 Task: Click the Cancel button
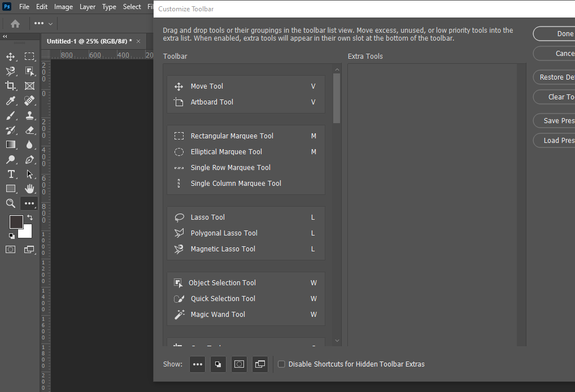[x=554, y=54]
